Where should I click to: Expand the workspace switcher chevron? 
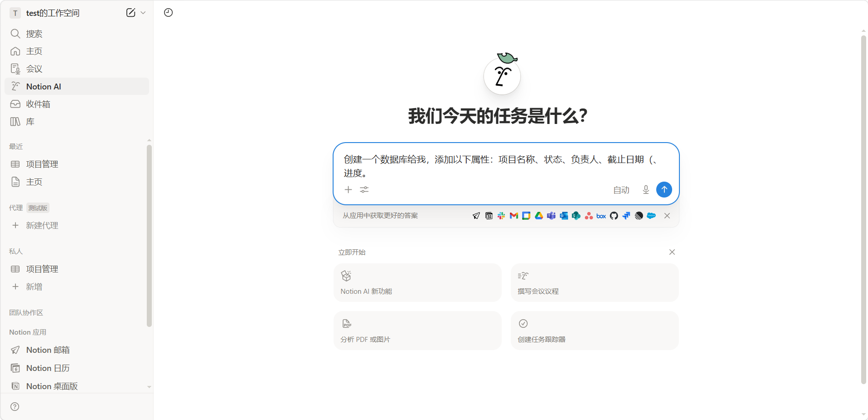(x=143, y=13)
